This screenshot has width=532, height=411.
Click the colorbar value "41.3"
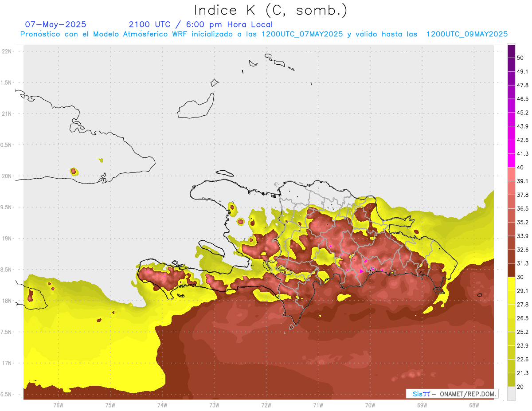click(x=523, y=154)
